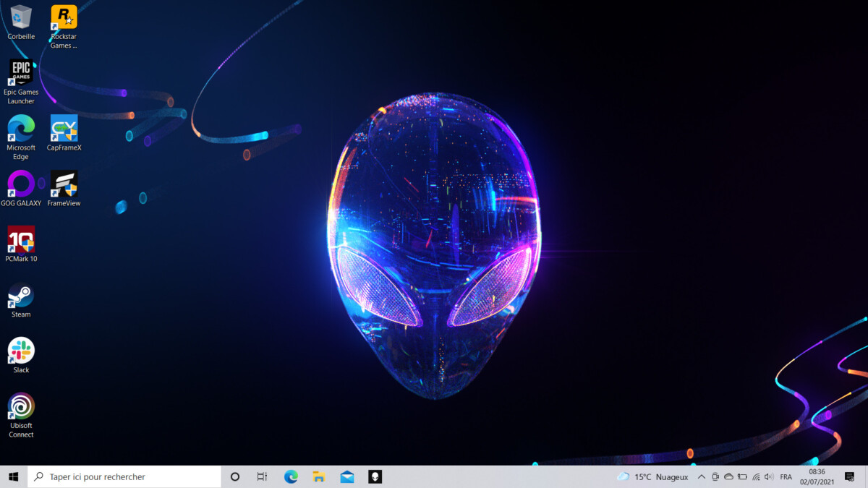Select the PCMark 10 shortcut
The image size is (868, 488).
(21, 240)
